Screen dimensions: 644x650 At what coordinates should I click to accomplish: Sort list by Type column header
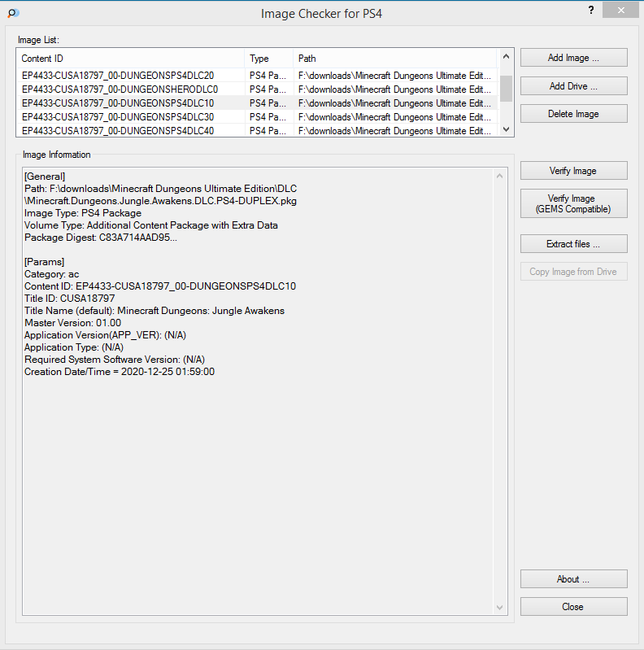point(269,59)
